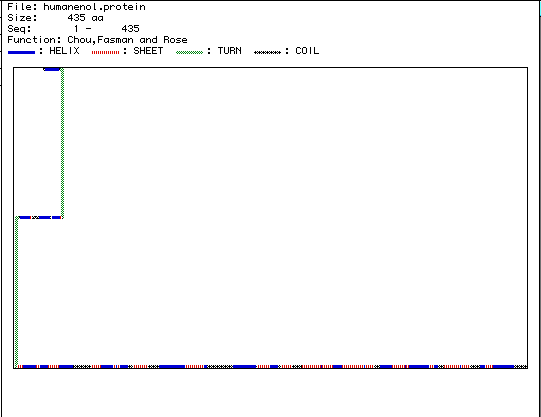Click the black COIL legend swatch

pos(267,52)
